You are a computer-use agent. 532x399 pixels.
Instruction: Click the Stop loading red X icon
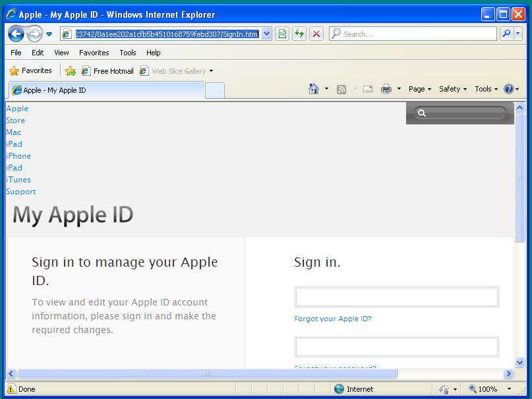click(316, 34)
